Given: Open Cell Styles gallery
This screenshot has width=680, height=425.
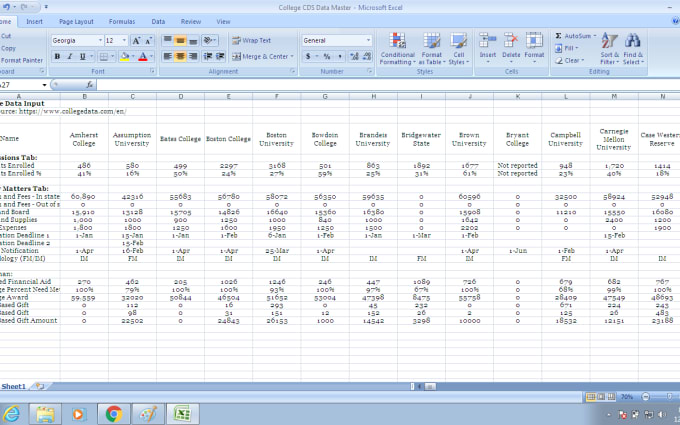Looking at the screenshot, I should point(458,49).
